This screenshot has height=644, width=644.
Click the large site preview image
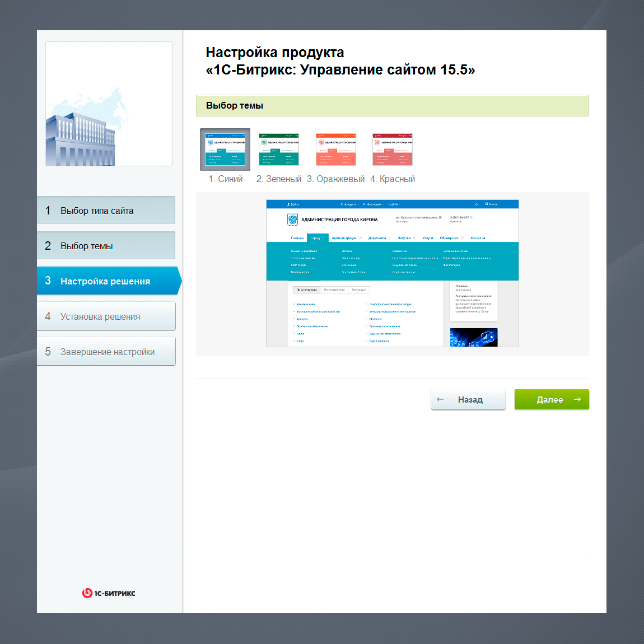point(392,273)
